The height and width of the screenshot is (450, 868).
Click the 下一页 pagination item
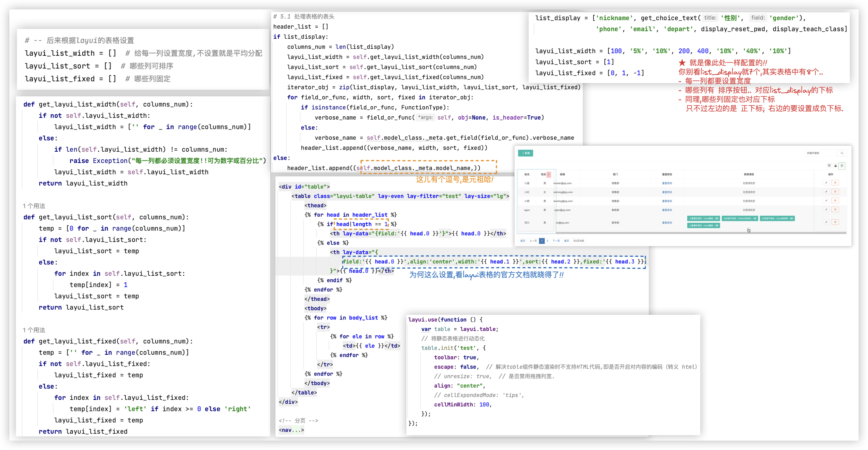556,241
